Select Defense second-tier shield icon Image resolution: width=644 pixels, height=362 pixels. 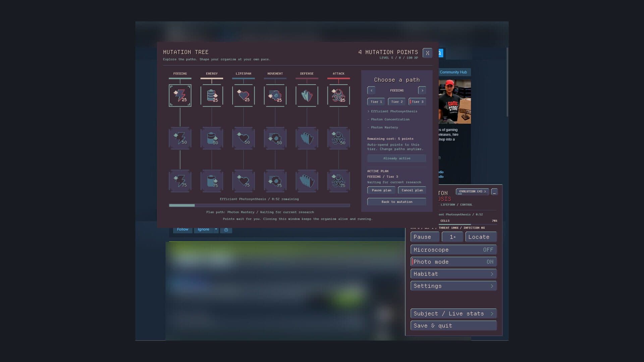(x=307, y=138)
